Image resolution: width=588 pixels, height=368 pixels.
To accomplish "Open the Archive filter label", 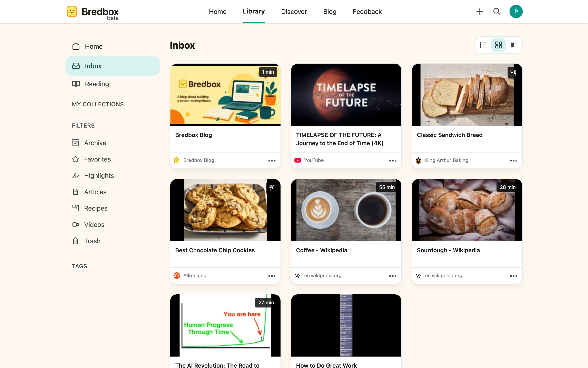I will point(95,143).
